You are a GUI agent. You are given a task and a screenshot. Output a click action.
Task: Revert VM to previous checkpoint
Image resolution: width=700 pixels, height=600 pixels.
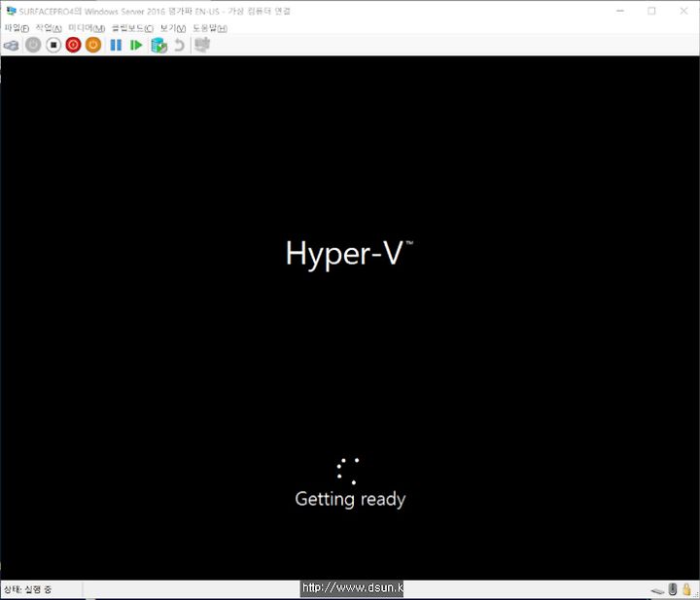click(x=179, y=45)
